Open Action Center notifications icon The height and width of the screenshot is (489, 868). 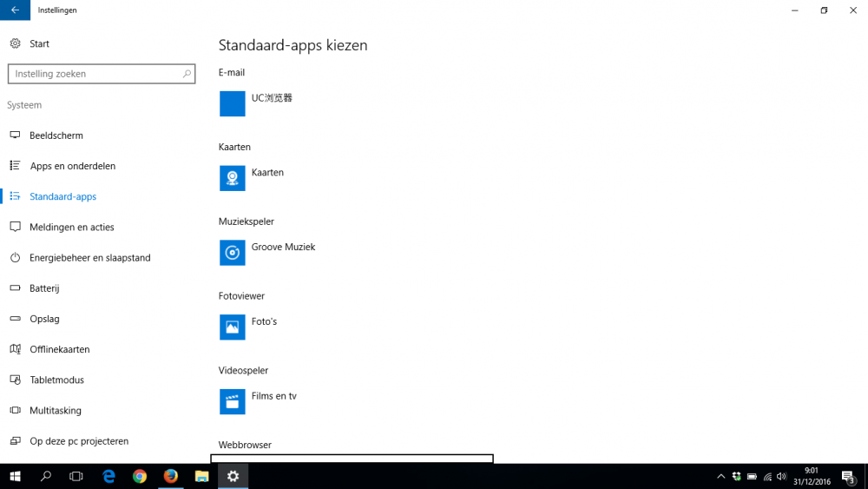(848, 476)
